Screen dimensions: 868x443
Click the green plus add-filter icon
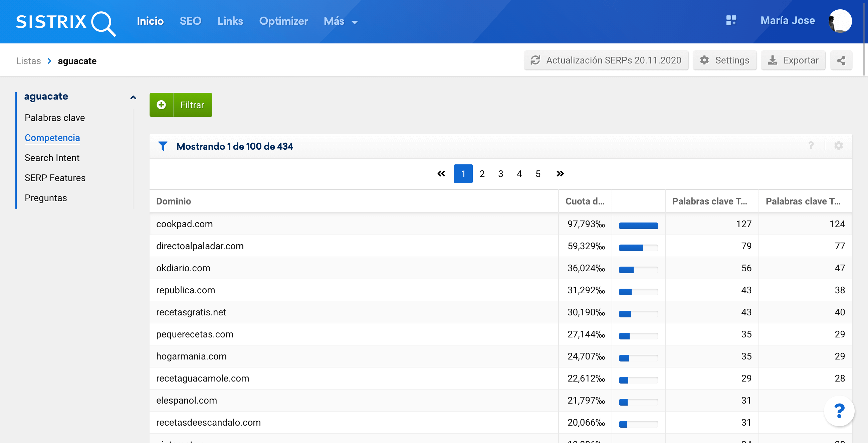tap(161, 105)
